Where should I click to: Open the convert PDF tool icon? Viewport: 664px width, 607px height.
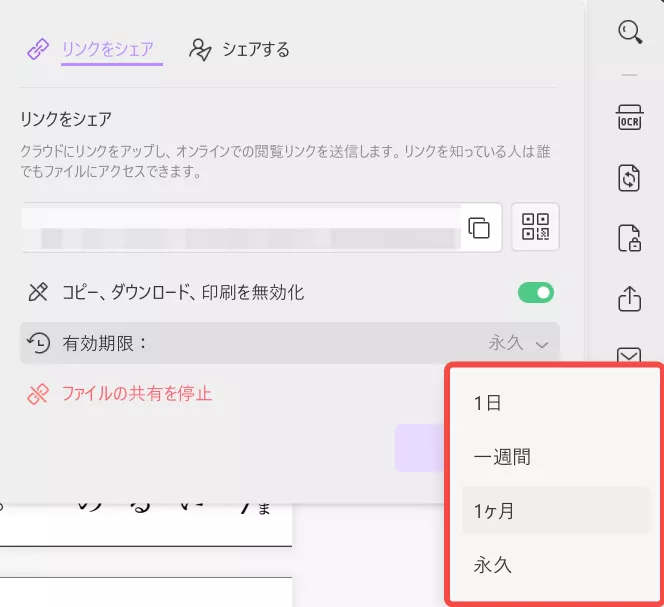click(x=629, y=178)
